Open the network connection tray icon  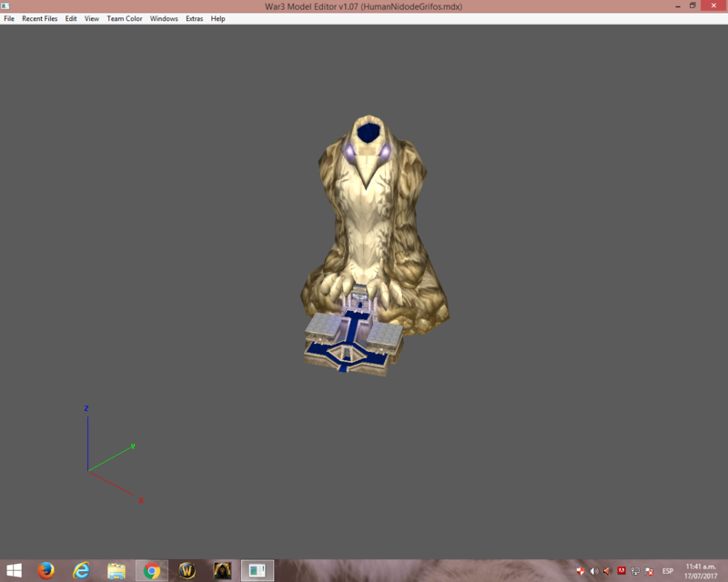click(635, 571)
